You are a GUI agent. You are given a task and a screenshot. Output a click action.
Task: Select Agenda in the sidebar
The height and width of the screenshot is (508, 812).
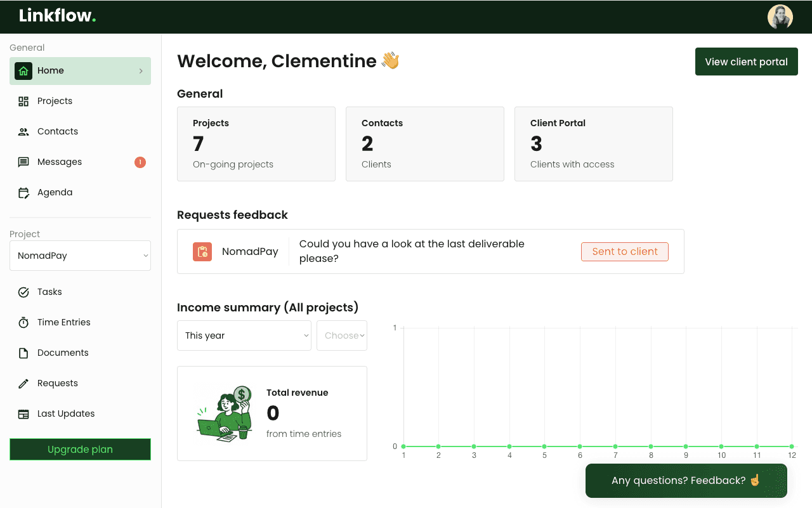(80, 193)
